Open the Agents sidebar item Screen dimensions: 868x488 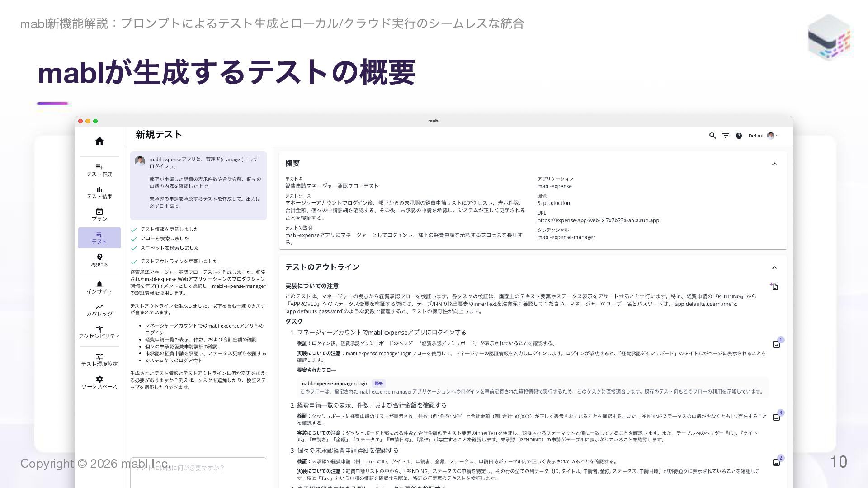[x=99, y=260]
